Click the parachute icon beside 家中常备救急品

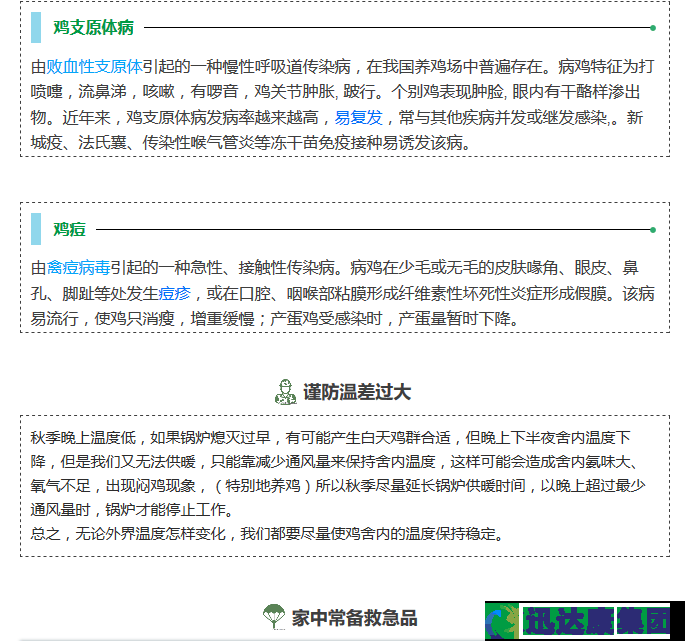(273, 617)
